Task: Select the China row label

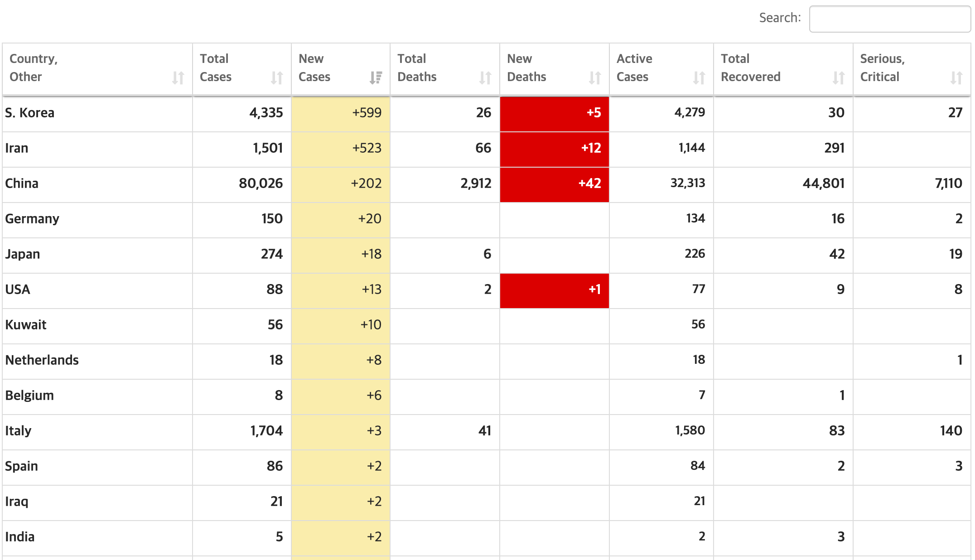Action: tap(22, 183)
